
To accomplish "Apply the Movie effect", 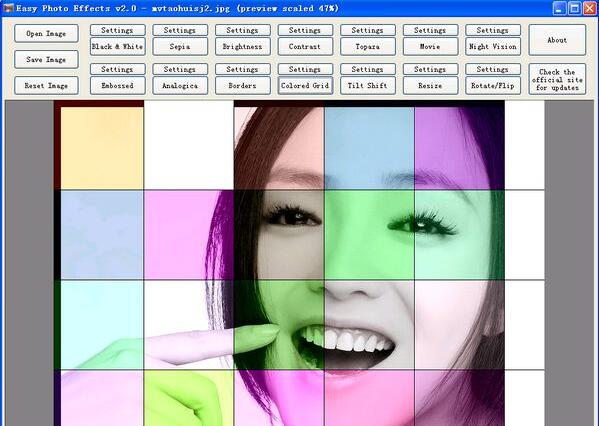I will tap(431, 47).
